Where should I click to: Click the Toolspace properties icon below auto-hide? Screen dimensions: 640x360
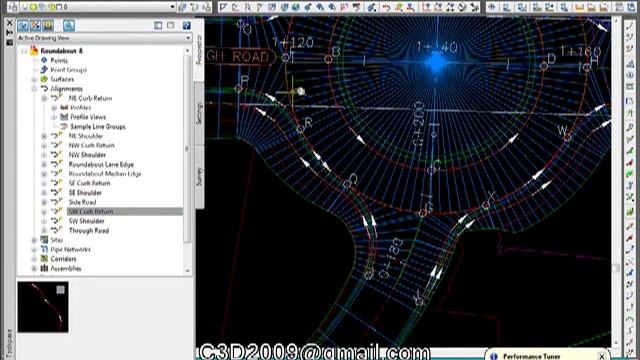(10, 42)
